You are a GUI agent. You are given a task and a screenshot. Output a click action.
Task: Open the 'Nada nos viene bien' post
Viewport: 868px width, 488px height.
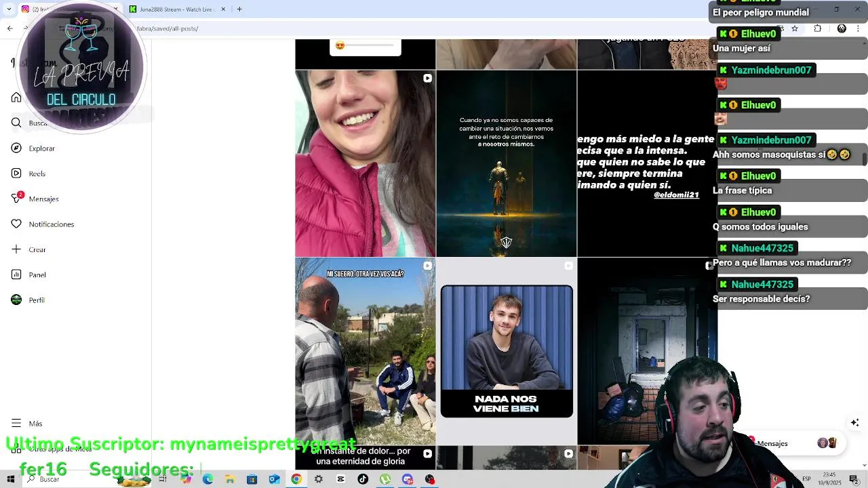coord(507,351)
